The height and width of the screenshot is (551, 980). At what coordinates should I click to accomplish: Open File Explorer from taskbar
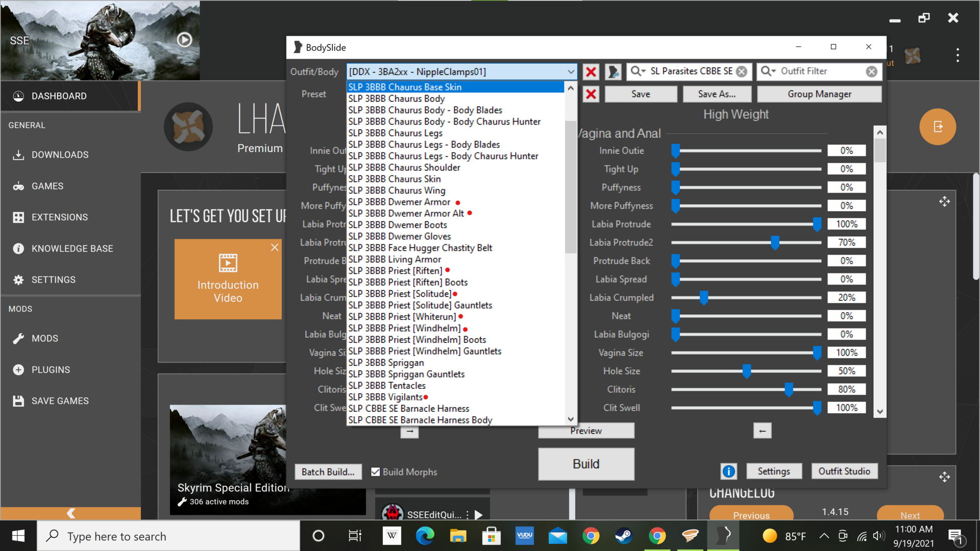pyautogui.click(x=458, y=536)
